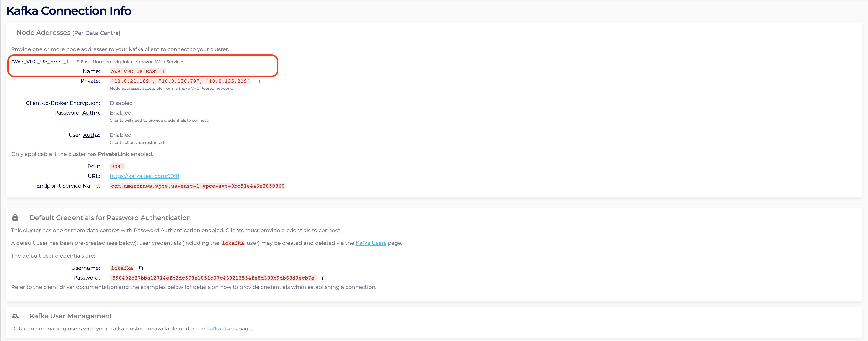
Task: Select the password hash value
Action: tap(213, 278)
